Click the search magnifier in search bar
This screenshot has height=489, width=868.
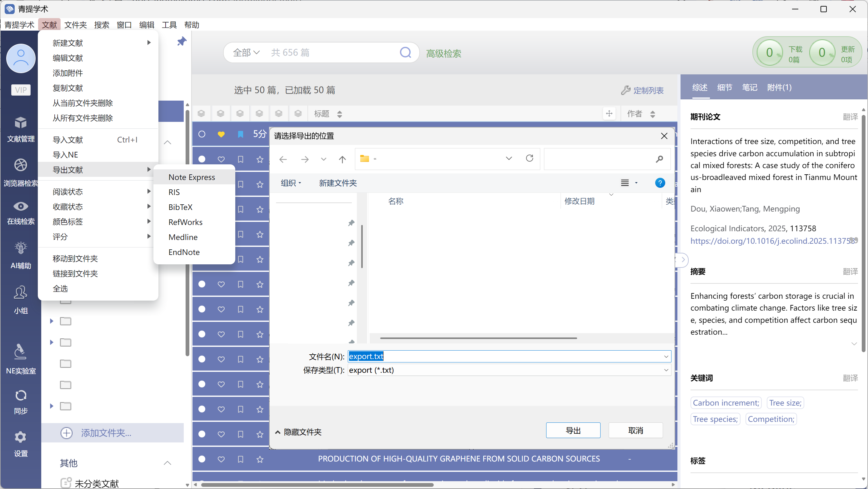pyautogui.click(x=405, y=52)
